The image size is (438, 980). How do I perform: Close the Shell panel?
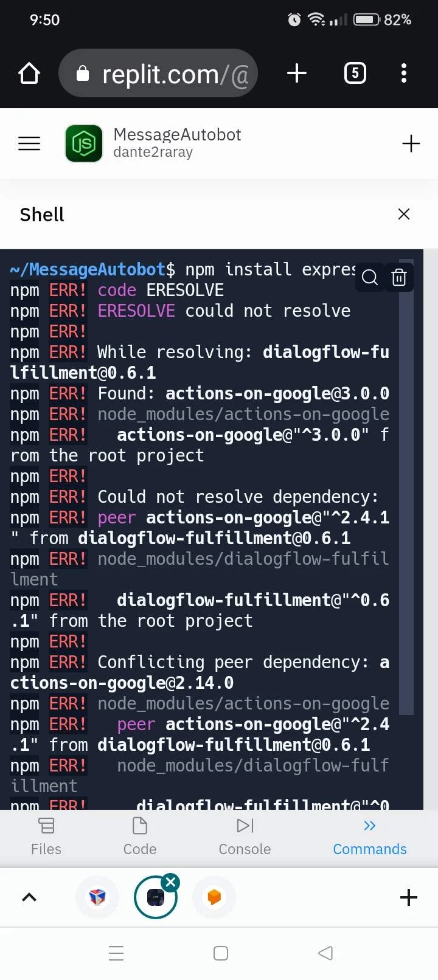point(404,214)
